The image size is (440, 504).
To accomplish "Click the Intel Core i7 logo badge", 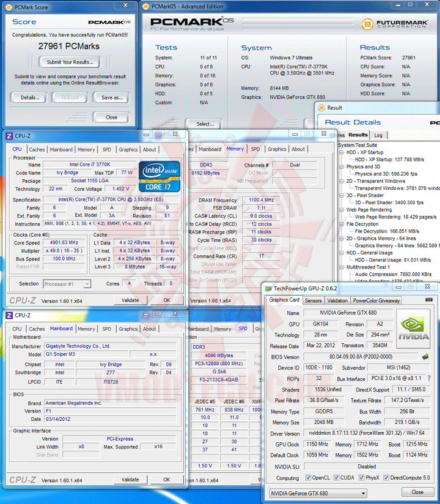I will pyautogui.click(x=159, y=177).
